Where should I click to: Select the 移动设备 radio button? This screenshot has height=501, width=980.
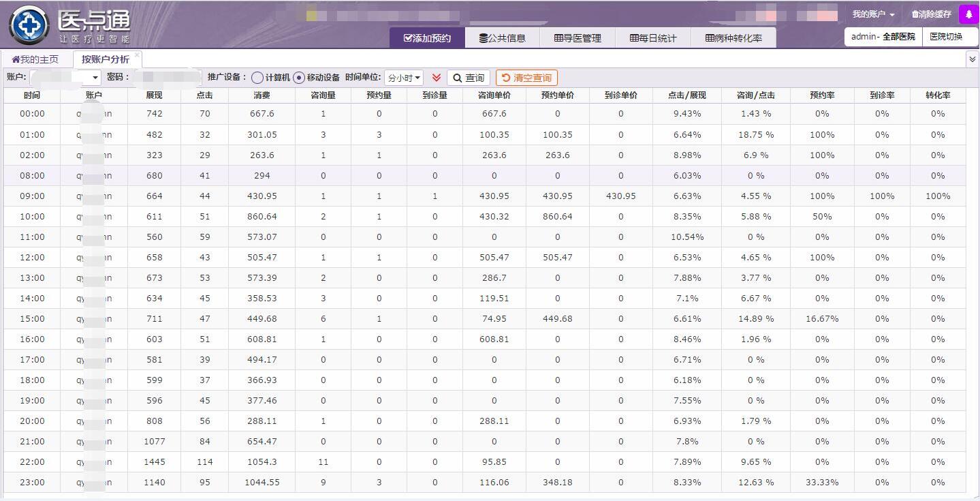pyautogui.click(x=299, y=78)
